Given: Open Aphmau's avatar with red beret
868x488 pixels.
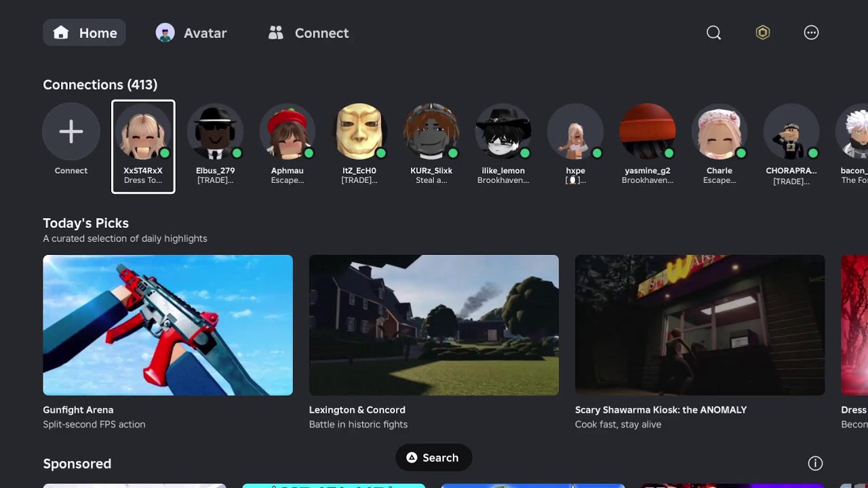Looking at the screenshot, I should tap(287, 131).
